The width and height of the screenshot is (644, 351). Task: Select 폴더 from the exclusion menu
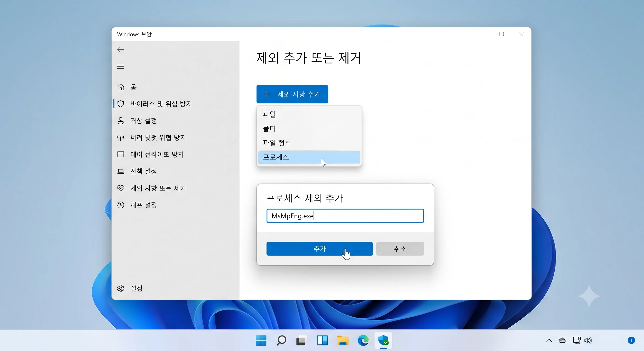[309, 128]
